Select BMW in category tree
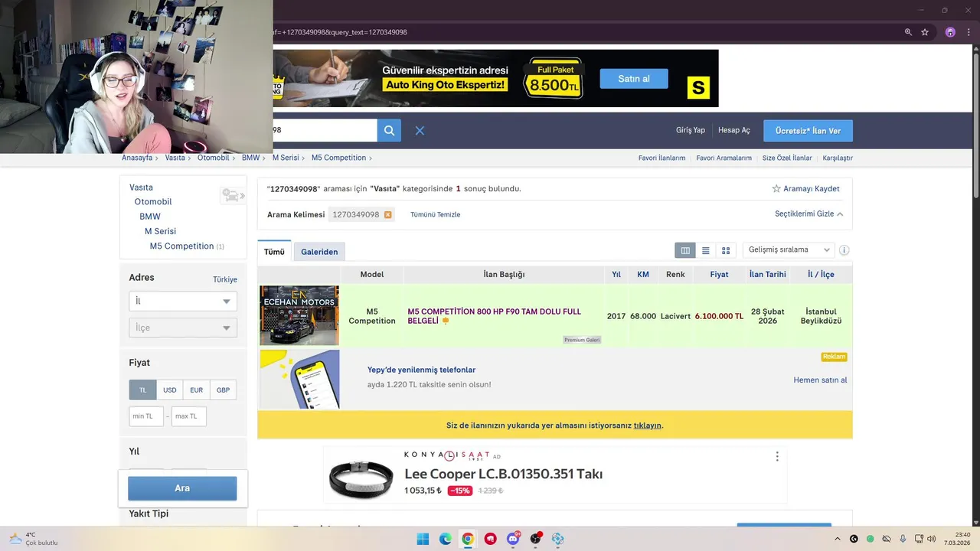 point(150,217)
